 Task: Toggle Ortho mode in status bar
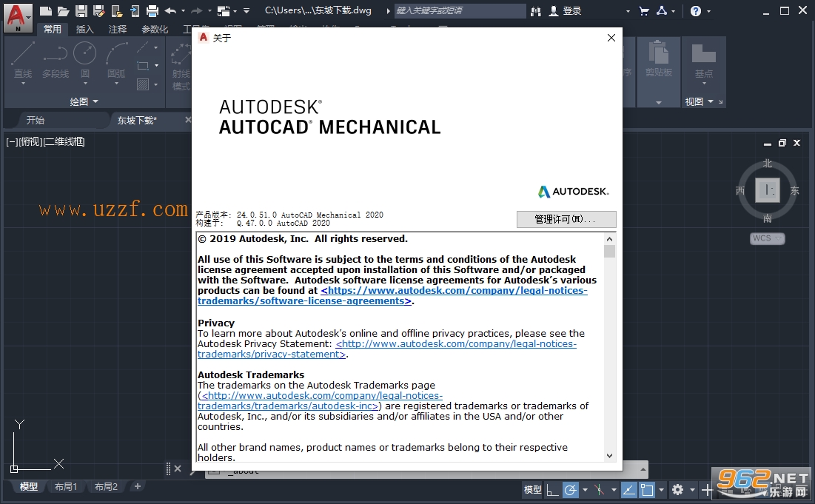coord(552,489)
